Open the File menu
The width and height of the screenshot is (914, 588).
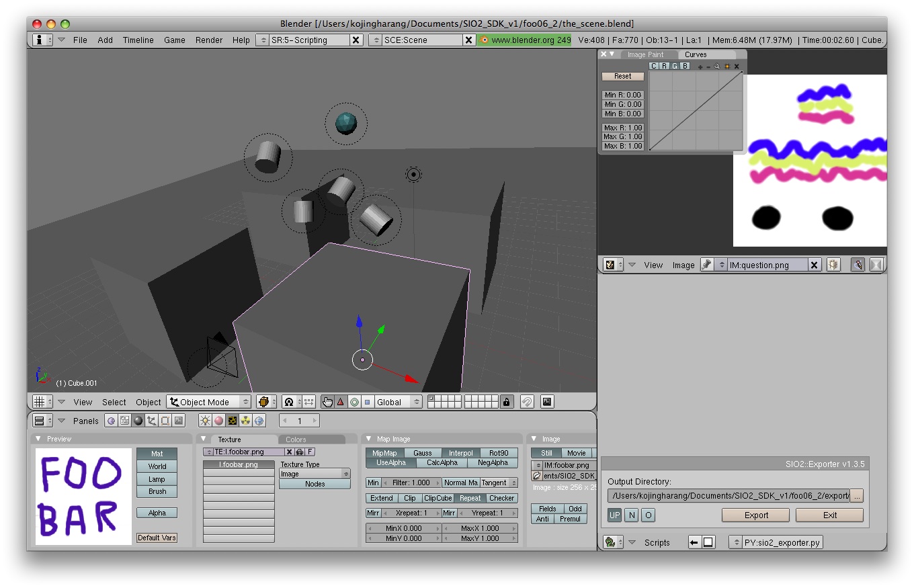tap(80, 40)
